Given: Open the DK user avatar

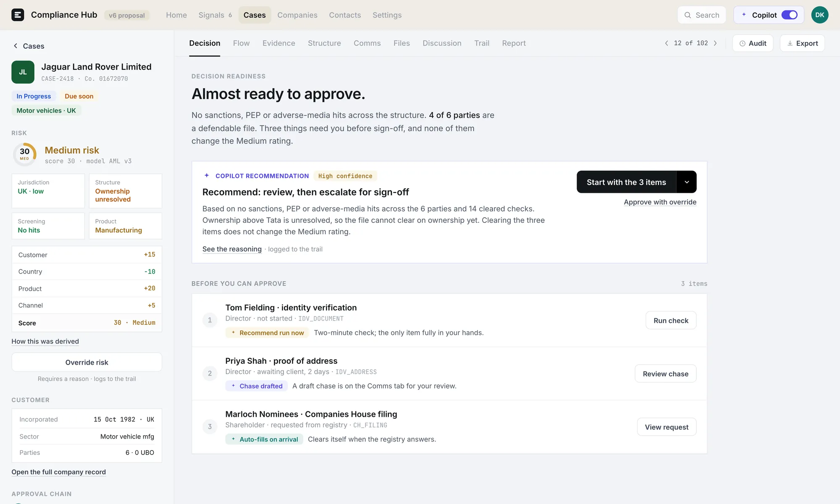Looking at the screenshot, I should pyautogui.click(x=819, y=15).
